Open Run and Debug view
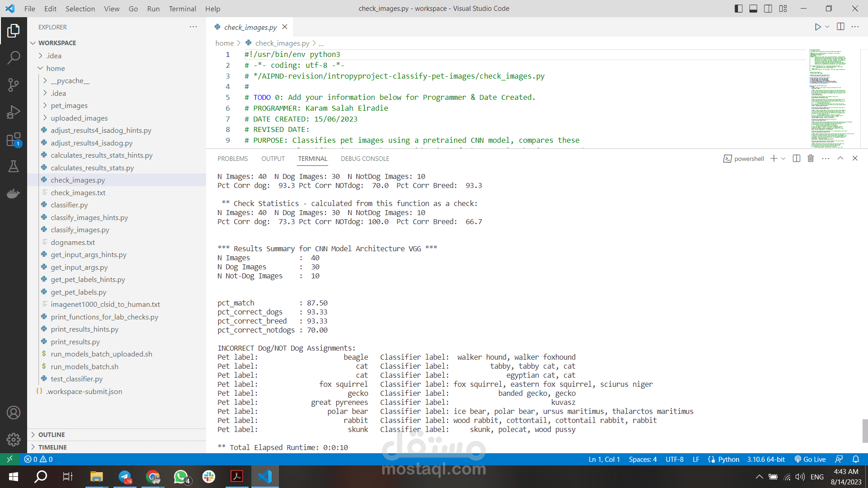The width and height of the screenshot is (868, 488). pos(14,112)
